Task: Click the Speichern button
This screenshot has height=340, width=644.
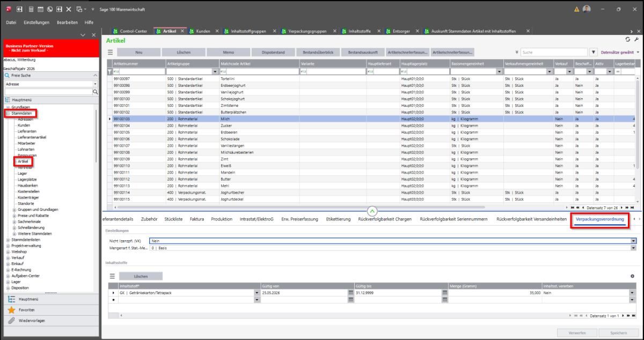Action: [619, 333]
